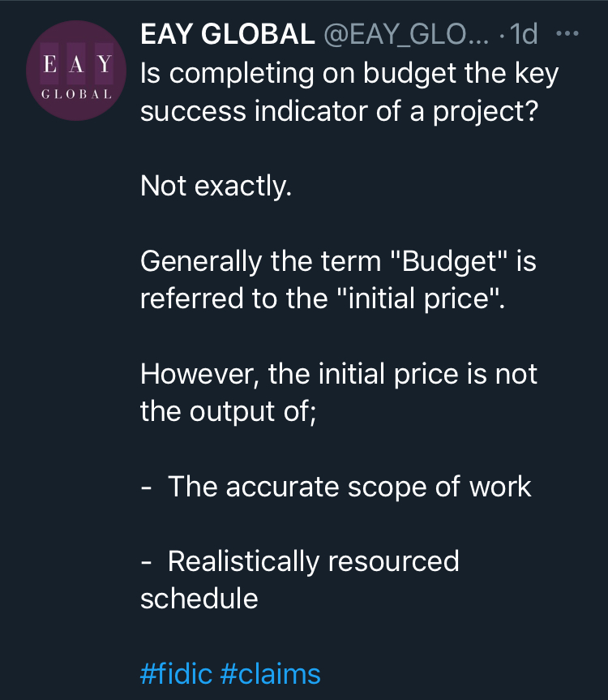Tap the "success indicator of a project?" line

[340, 111]
